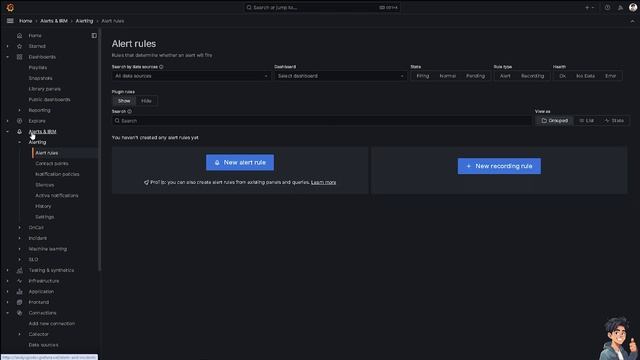
Task: Open History under Alerting
Action: tap(43, 206)
